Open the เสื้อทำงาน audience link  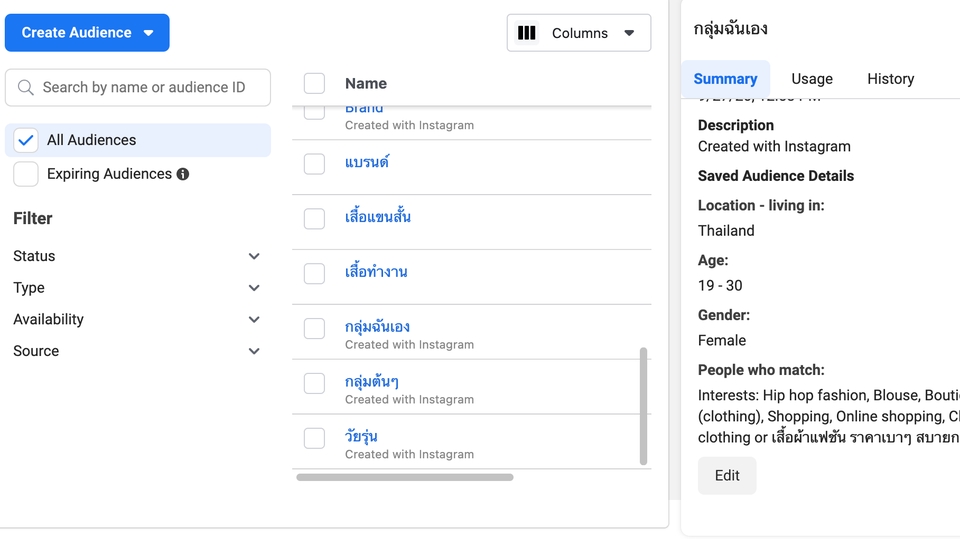(376, 271)
